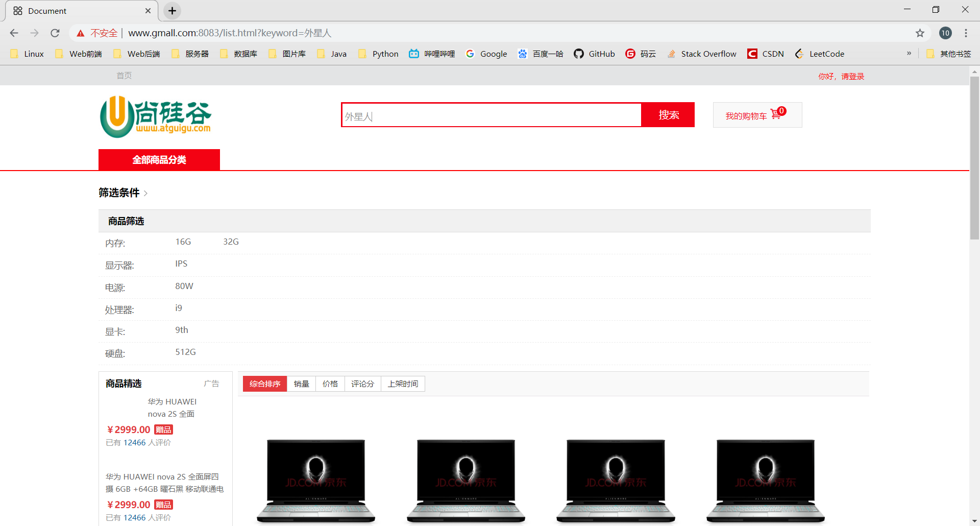Open the 其他书签 folder
980x526 pixels.
coord(948,54)
